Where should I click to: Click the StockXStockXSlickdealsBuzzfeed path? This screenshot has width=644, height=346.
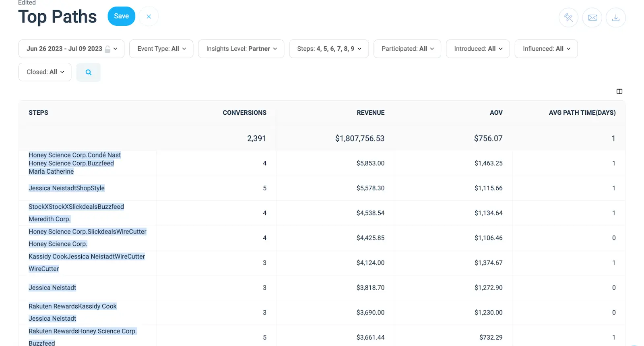pos(76,207)
